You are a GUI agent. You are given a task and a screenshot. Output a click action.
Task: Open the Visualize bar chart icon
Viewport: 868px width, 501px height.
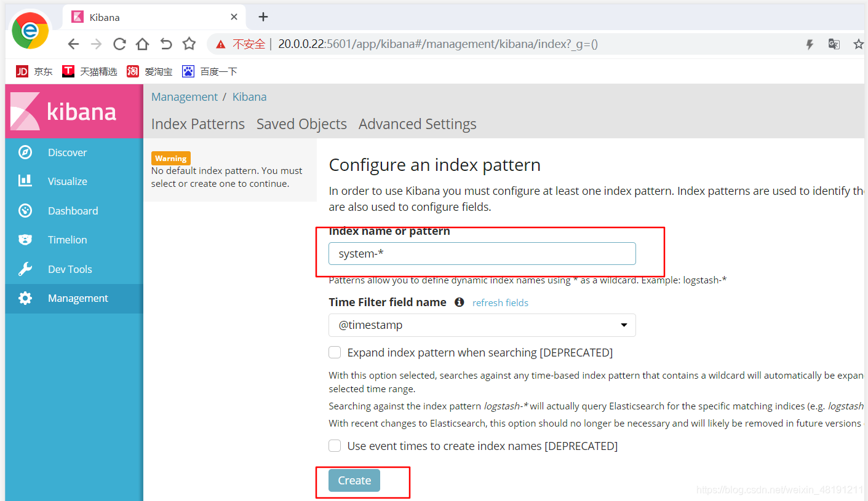click(x=25, y=181)
